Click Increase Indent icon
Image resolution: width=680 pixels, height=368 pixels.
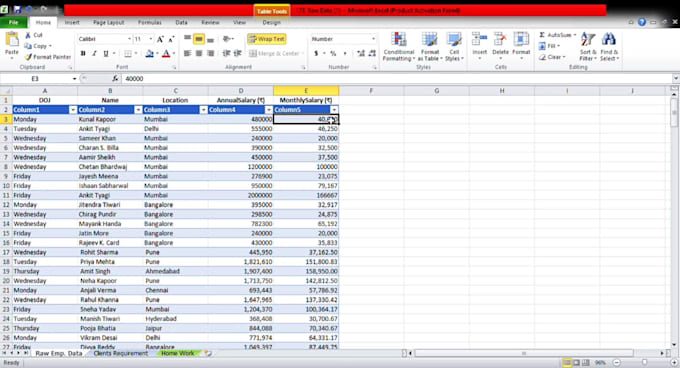click(x=237, y=53)
